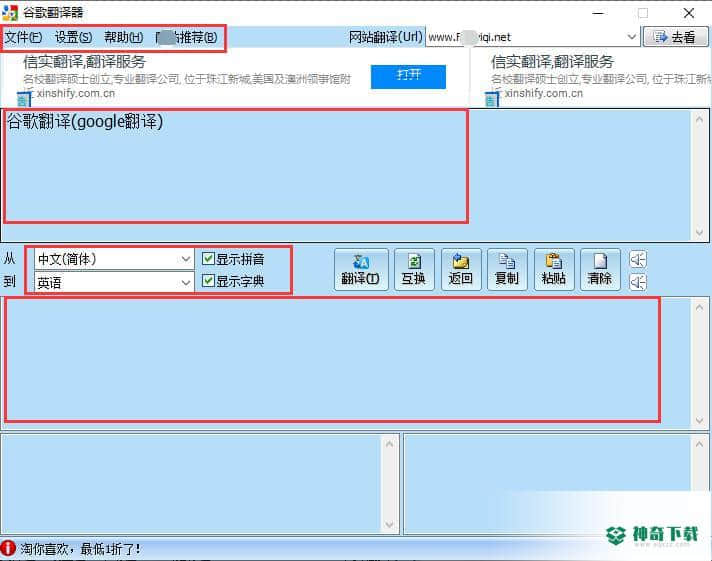Click the 翻译(T) translate button
The image size is (712, 561).
361,269
